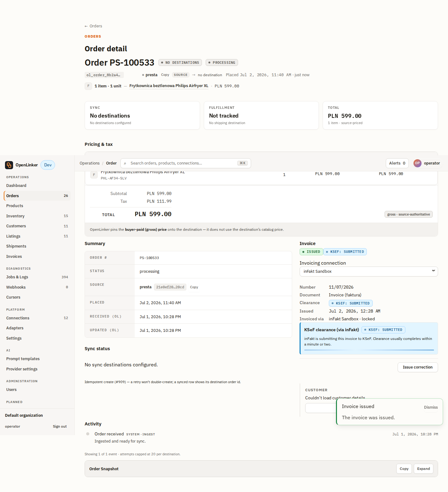Open Shipments in the sidebar
Viewport: 448px width, 492px height.
37,246
